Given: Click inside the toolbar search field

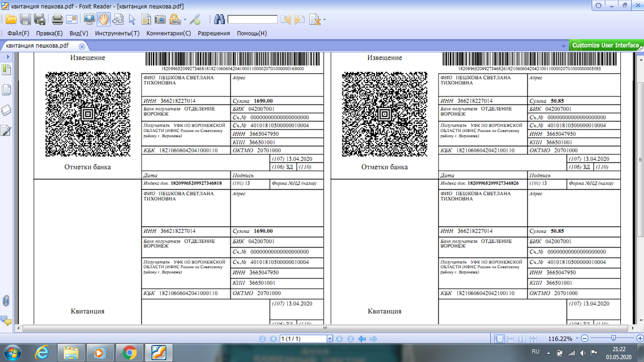Looking at the screenshot, I should pos(252,20).
